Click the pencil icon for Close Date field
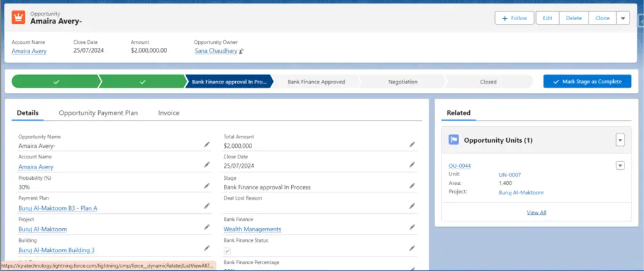644x271 pixels. (x=412, y=165)
